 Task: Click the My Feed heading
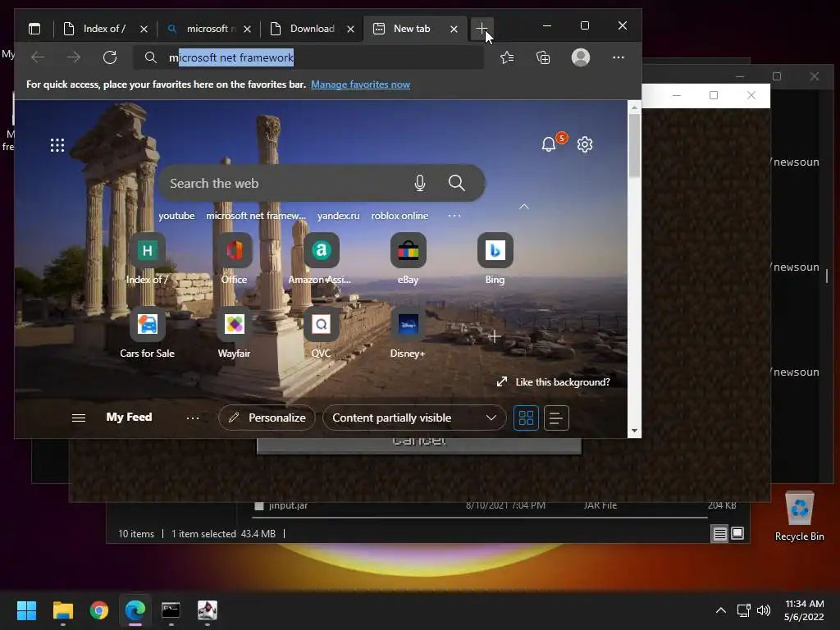tap(129, 417)
